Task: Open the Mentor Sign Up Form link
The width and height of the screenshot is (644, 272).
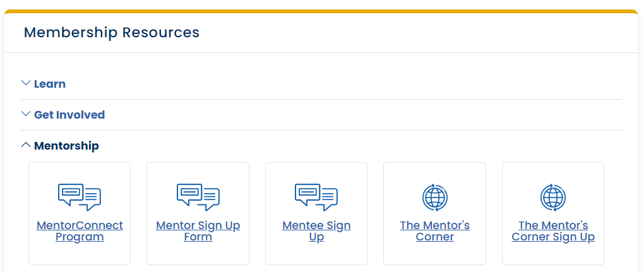Action: pos(198,231)
